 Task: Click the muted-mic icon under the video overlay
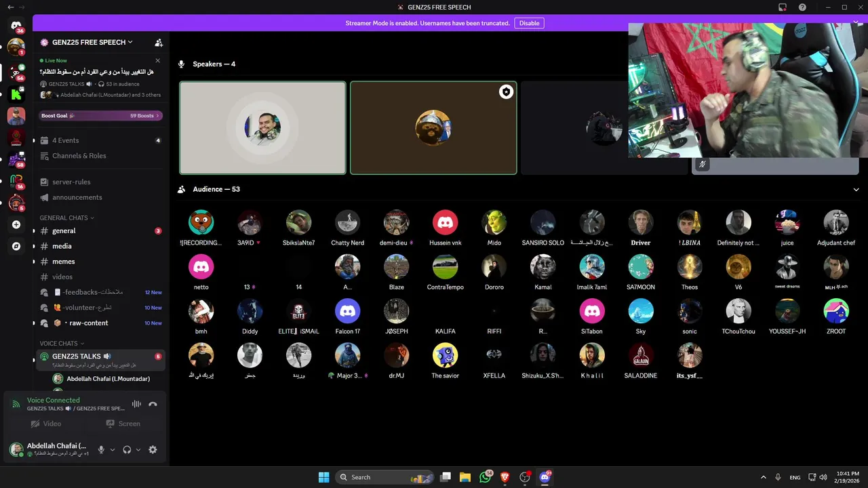pyautogui.click(x=703, y=164)
